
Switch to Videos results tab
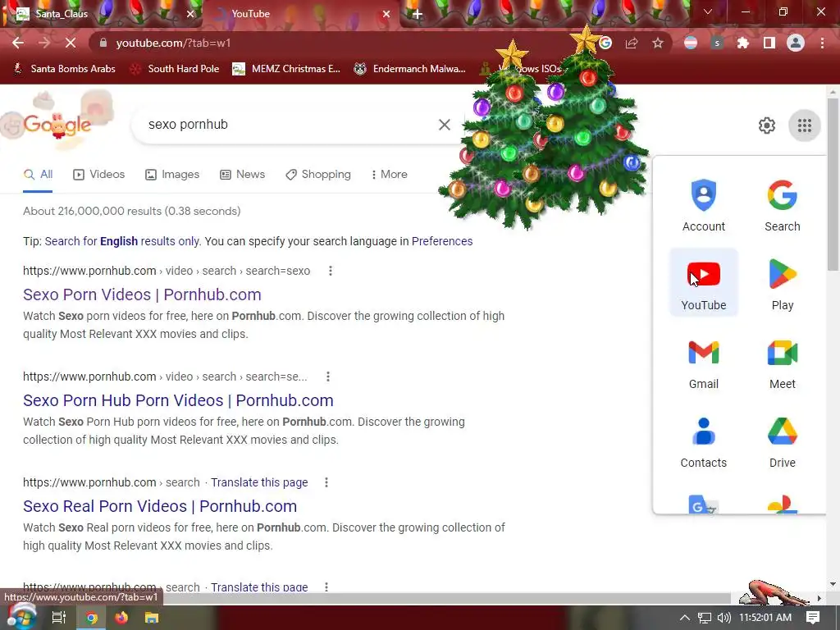pos(98,175)
